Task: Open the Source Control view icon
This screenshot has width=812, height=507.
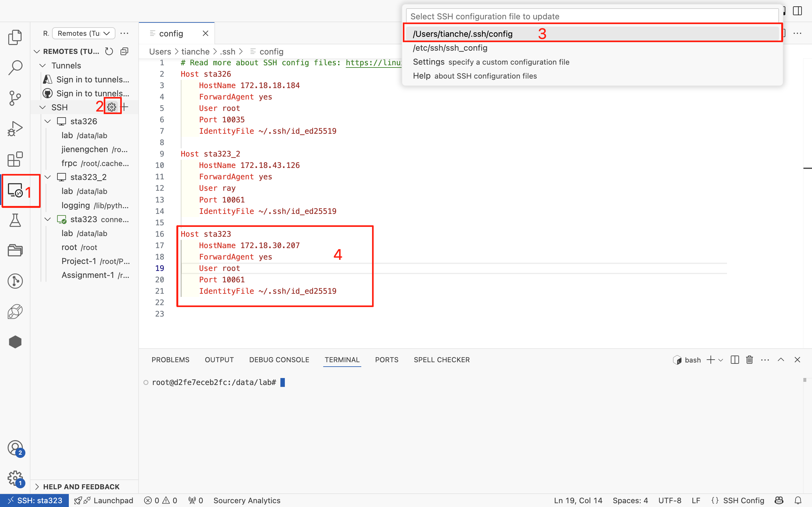Action: click(x=15, y=98)
